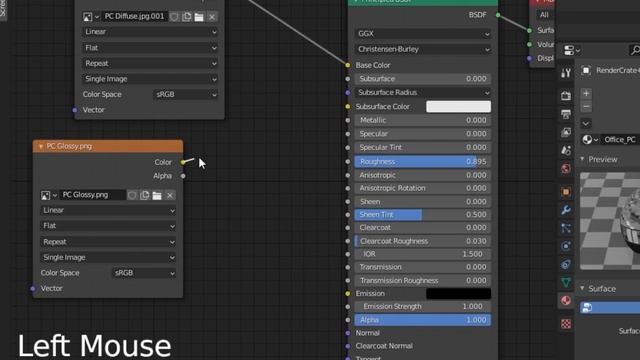
Task: Browse images in PC Diffuse.jpg.001 node
Action: [90, 17]
